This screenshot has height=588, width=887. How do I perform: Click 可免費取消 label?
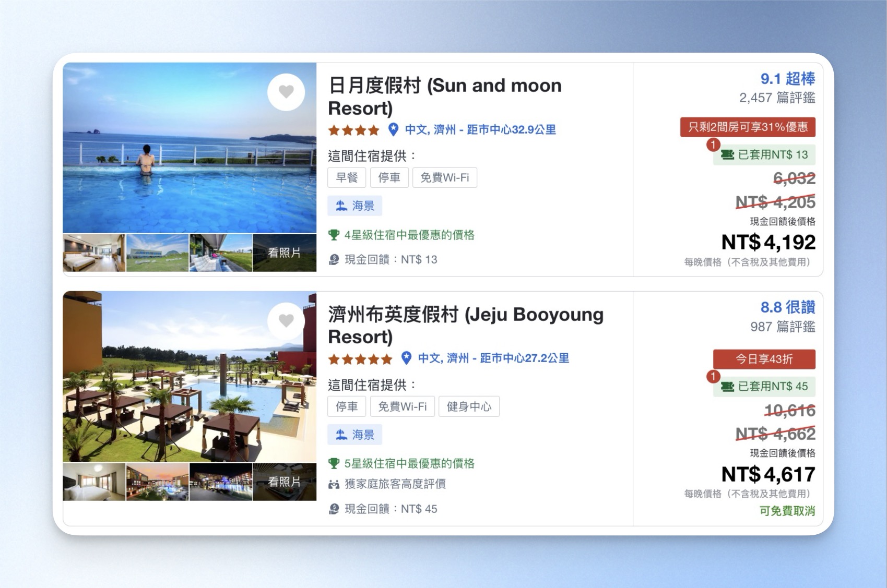787,511
